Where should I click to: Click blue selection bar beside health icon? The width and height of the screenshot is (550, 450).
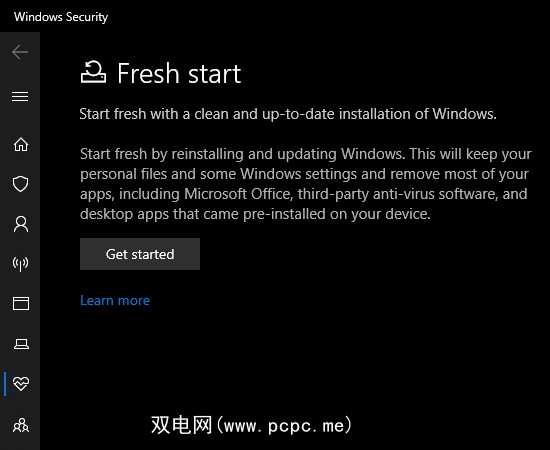(x=5, y=384)
